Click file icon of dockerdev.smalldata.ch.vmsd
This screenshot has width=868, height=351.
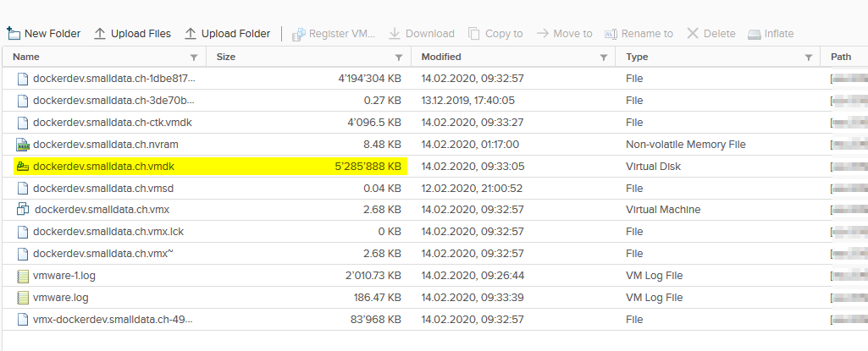pos(22,189)
